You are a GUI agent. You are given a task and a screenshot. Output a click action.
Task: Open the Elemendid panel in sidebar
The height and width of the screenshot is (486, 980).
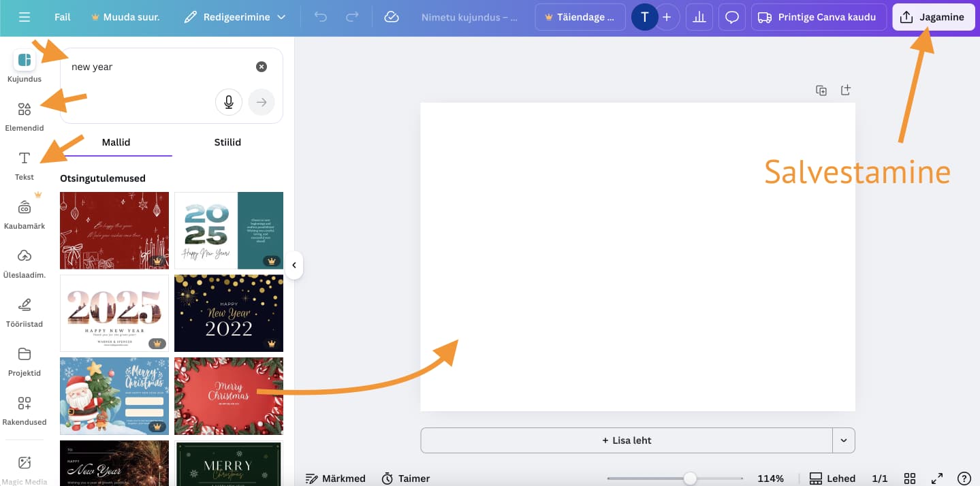point(25,116)
